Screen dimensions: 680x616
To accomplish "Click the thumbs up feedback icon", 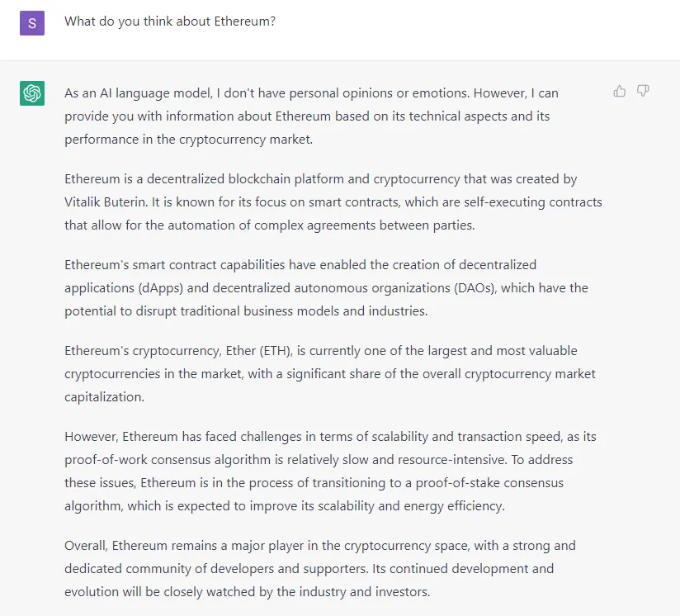I will (x=619, y=91).
